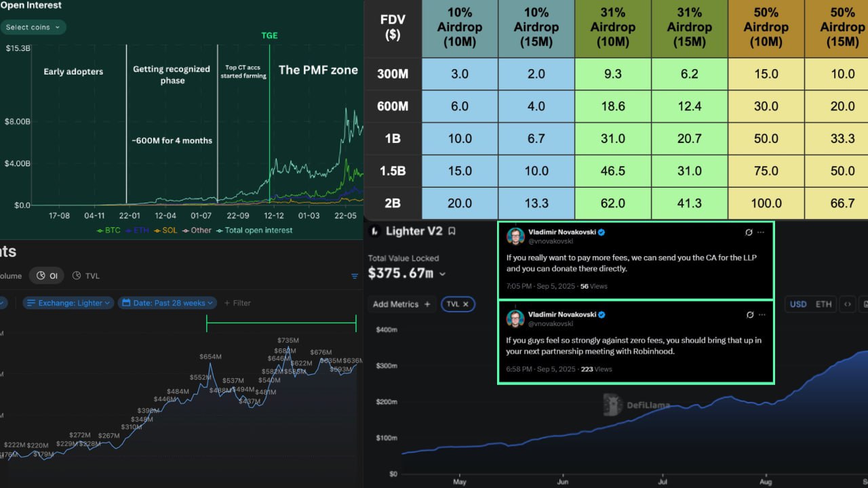Click the '62.0' table cell
This screenshot has height=488, width=868.
[x=613, y=203]
